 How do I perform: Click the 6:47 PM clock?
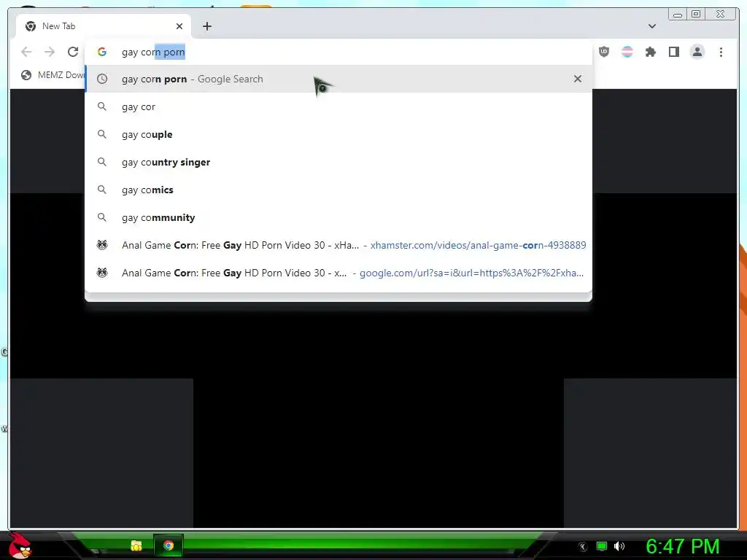point(682,546)
